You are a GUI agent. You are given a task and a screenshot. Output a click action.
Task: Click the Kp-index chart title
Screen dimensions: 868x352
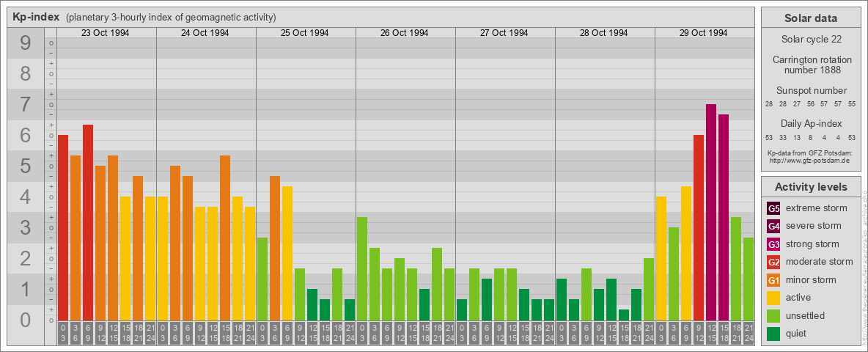(x=36, y=17)
